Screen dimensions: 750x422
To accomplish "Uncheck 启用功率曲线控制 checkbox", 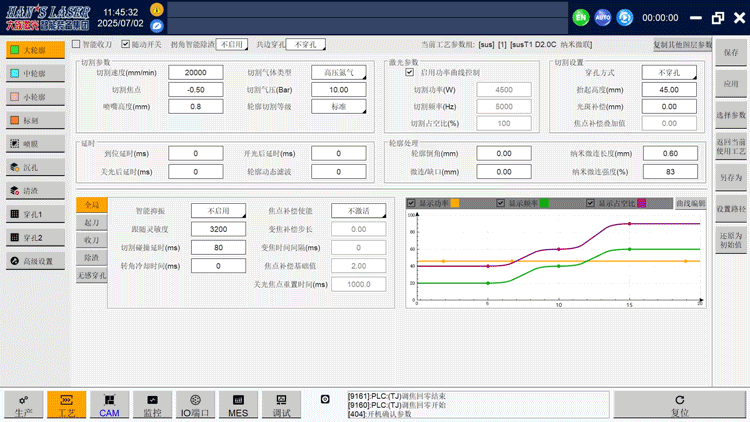I will coord(409,73).
